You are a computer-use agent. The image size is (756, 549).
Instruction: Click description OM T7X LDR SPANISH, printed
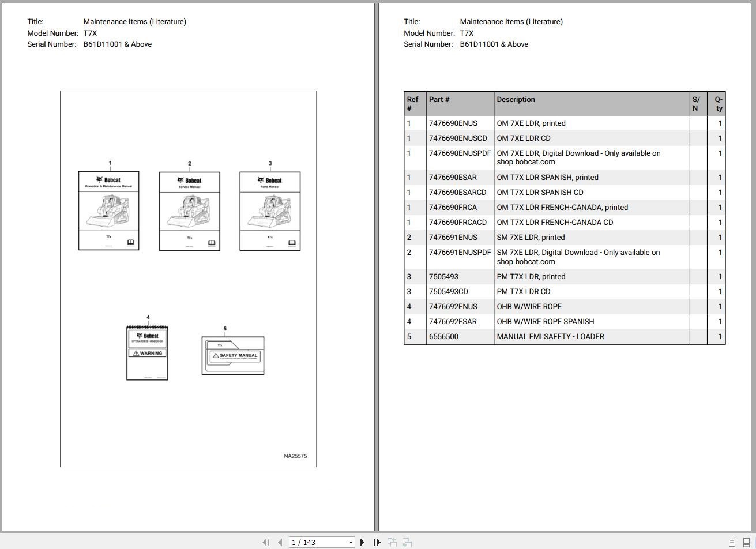click(548, 178)
